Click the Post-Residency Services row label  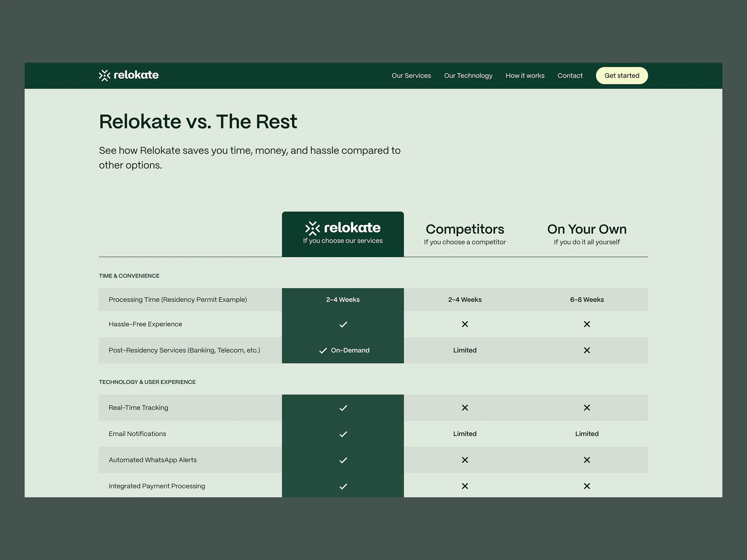pyautogui.click(x=184, y=351)
